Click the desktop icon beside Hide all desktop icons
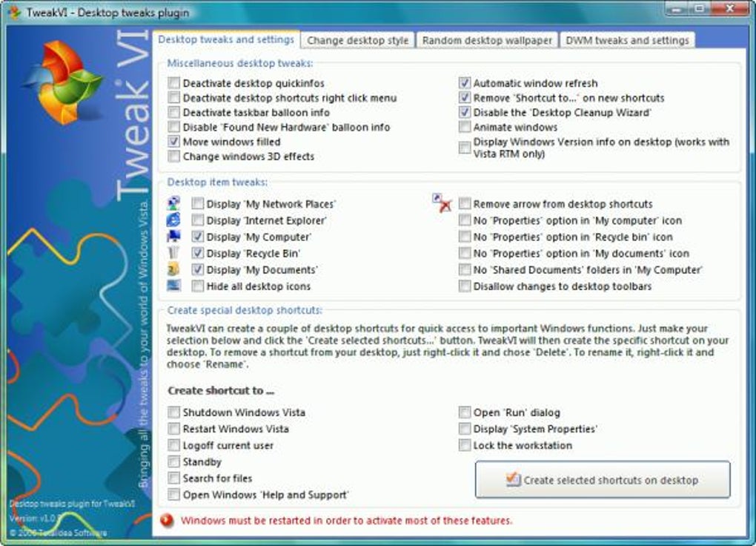Viewport: 756px width, 546px height. click(x=173, y=286)
